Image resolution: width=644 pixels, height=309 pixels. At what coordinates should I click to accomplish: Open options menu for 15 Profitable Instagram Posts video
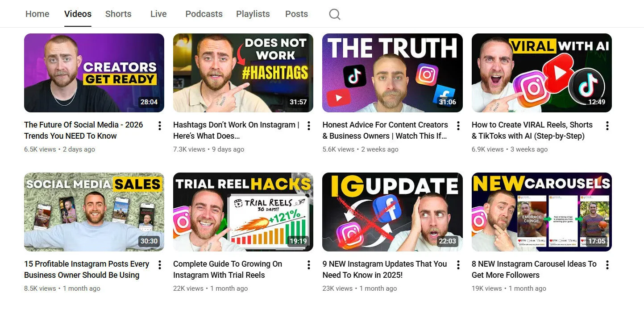point(159,265)
